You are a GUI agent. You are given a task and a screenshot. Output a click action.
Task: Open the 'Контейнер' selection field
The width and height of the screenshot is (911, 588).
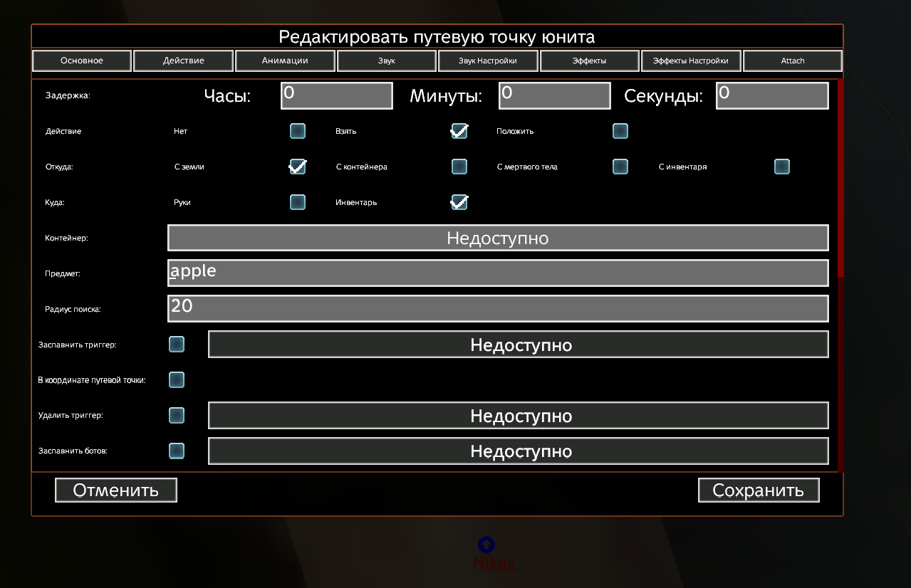(498, 238)
